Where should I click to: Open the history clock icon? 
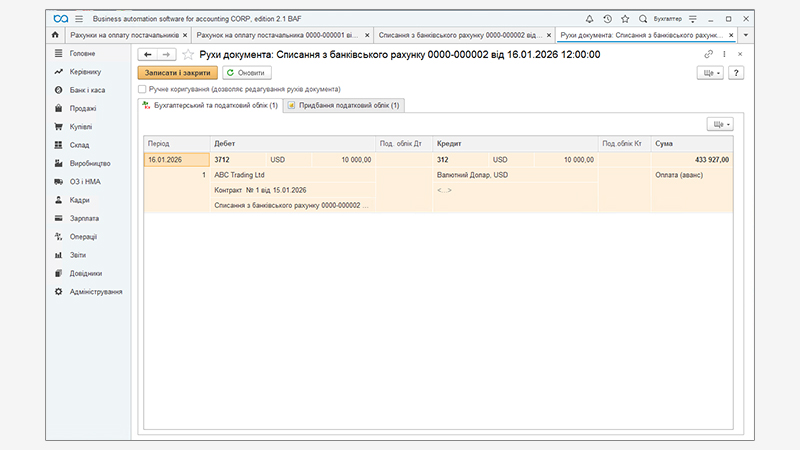pos(607,18)
